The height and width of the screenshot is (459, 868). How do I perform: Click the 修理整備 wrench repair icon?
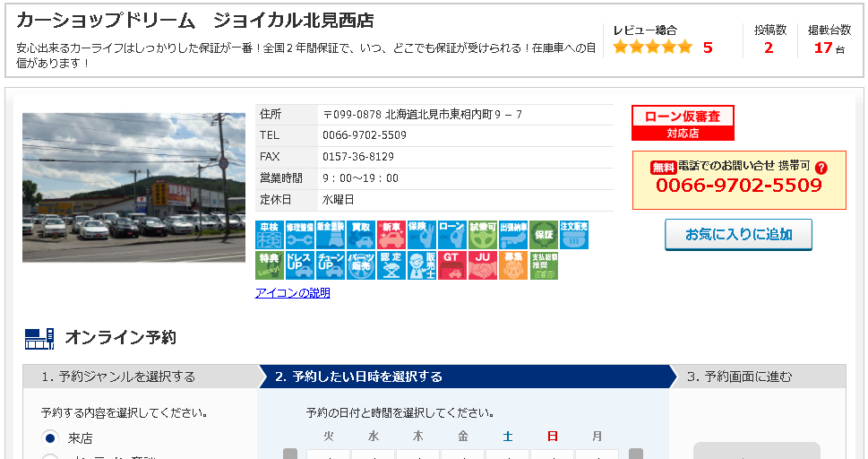tap(300, 235)
